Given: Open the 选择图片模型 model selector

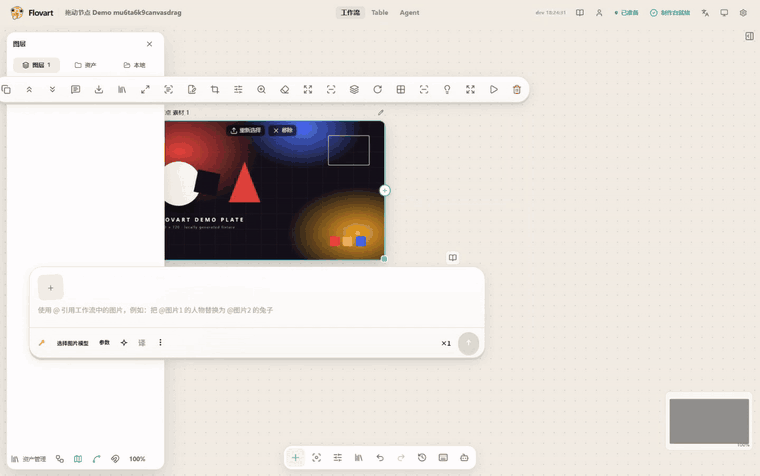Looking at the screenshot, I should (72, 343).
